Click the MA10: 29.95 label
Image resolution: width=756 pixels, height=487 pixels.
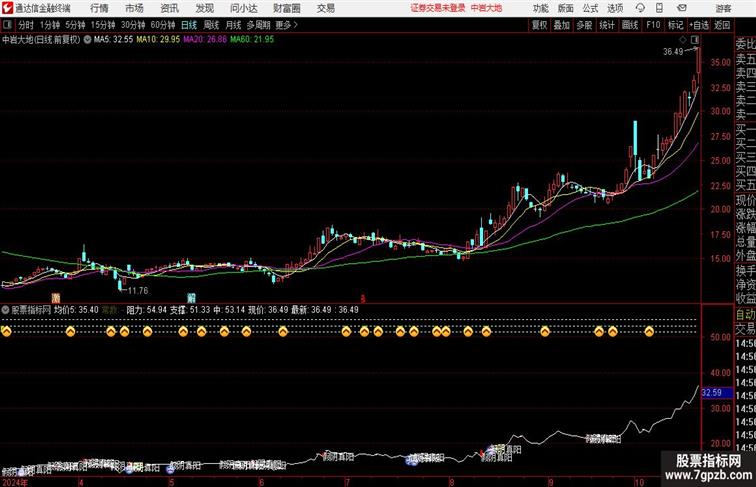click(158, 40)
